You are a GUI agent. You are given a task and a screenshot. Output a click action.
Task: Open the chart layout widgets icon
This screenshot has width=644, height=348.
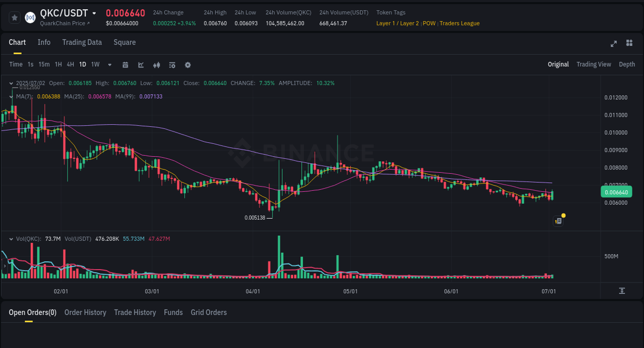630,44
